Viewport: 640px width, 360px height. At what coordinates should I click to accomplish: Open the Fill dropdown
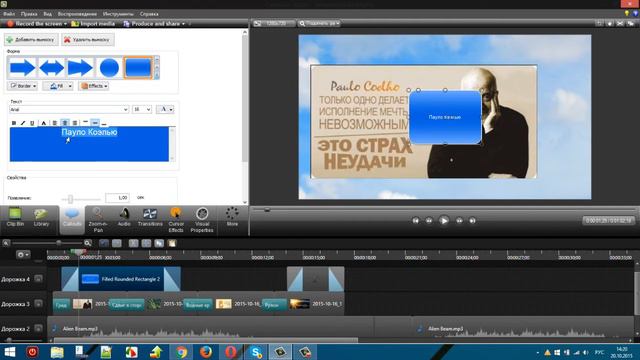click(x=58, y=86)
